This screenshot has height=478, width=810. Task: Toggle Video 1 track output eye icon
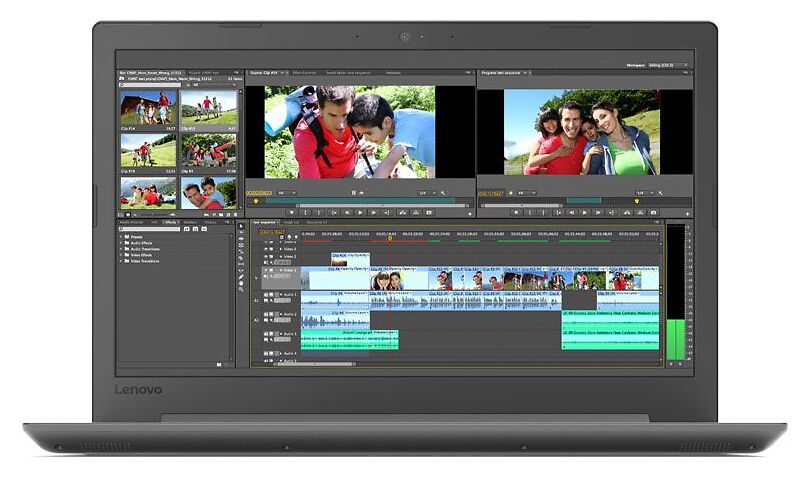click(268, 270)
